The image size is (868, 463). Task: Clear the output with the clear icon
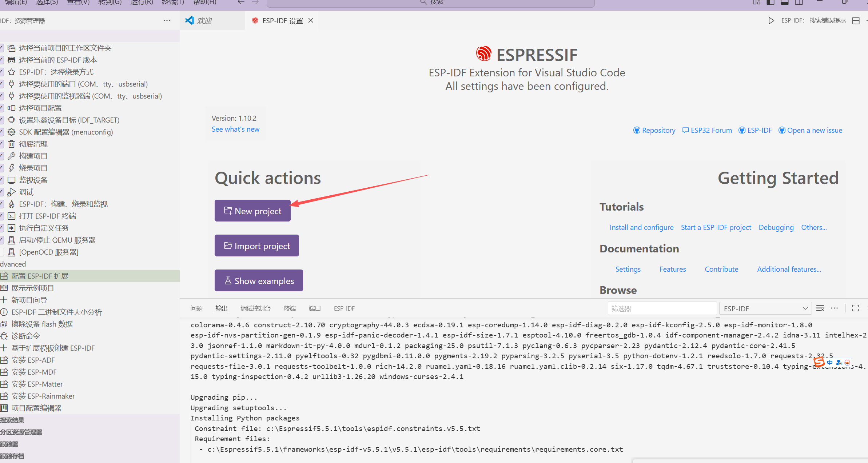coord(820,308)
